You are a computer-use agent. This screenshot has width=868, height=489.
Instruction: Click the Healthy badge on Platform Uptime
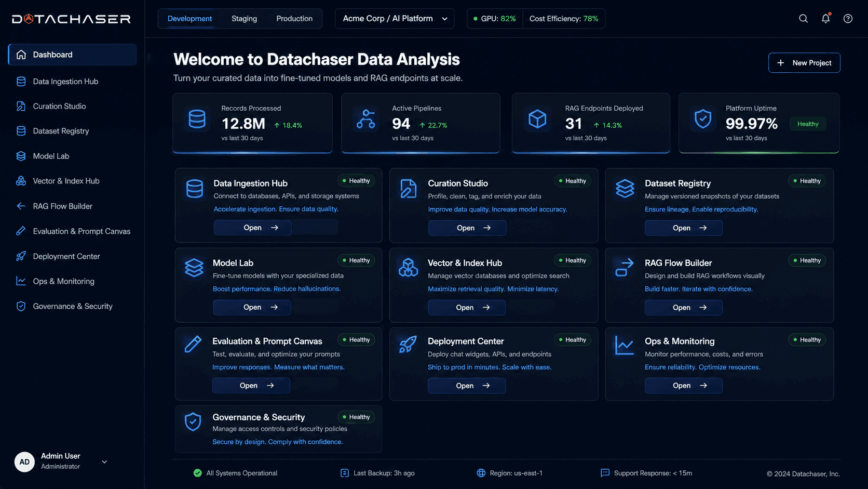tap(808, 124)
